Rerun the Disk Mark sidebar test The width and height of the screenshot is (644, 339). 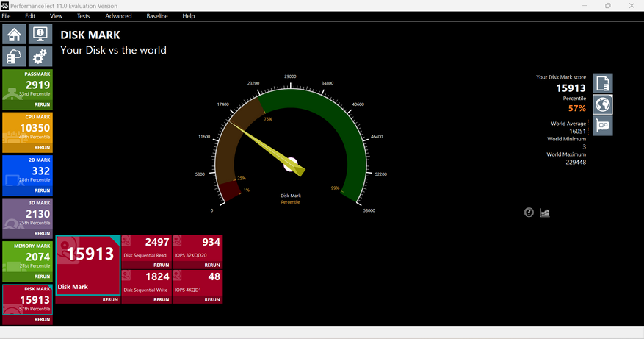point(43,319)
